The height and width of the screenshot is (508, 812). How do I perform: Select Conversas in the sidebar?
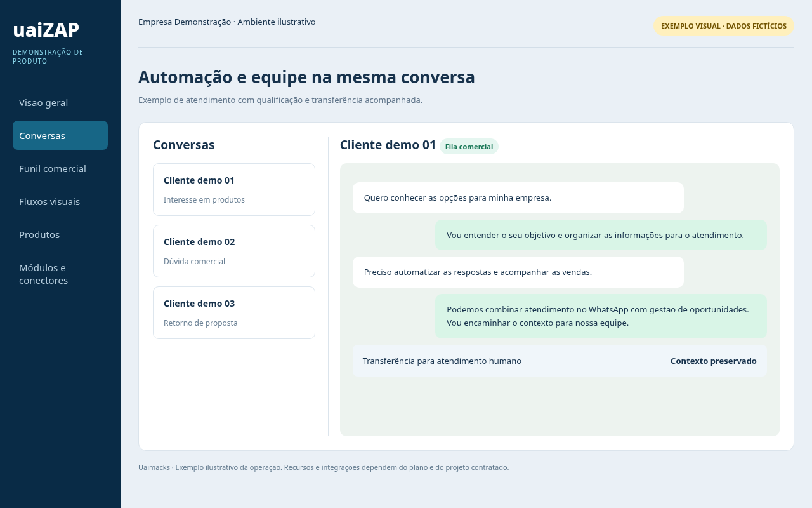(x=60, y=135)
